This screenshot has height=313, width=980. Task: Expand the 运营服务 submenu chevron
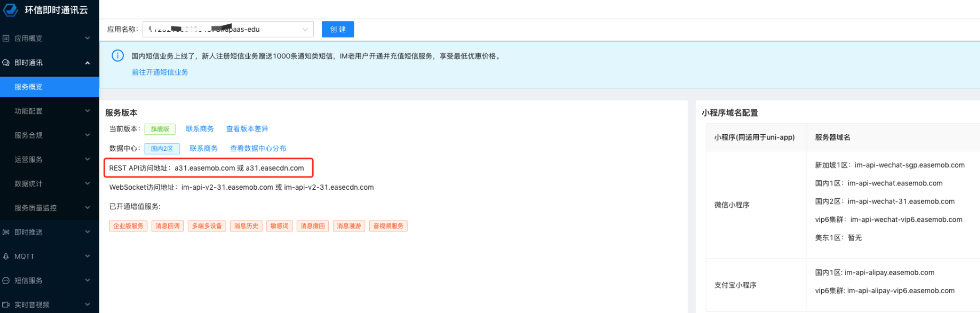(88, 159)
